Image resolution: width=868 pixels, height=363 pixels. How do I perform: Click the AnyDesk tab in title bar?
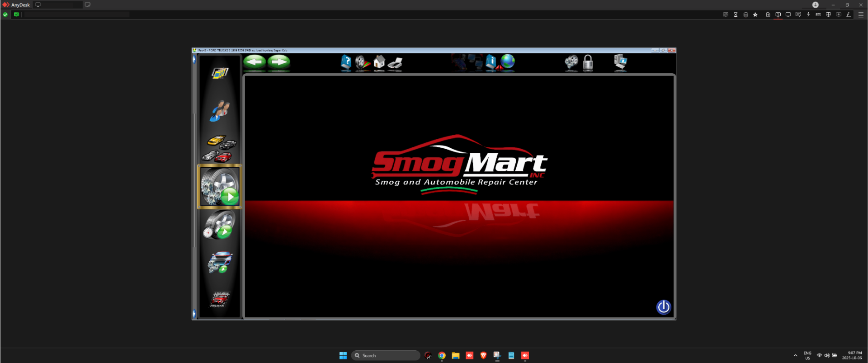point(16,5)
